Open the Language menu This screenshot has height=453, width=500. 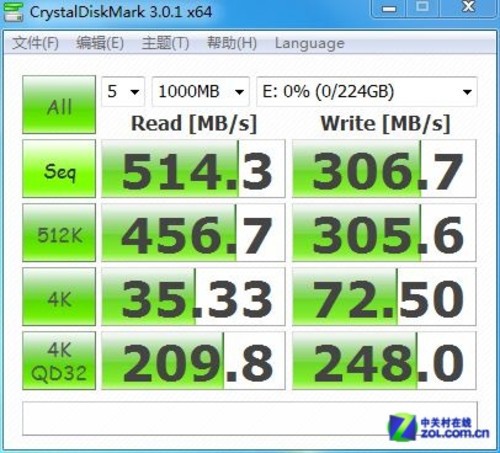(x=310, y=43)
